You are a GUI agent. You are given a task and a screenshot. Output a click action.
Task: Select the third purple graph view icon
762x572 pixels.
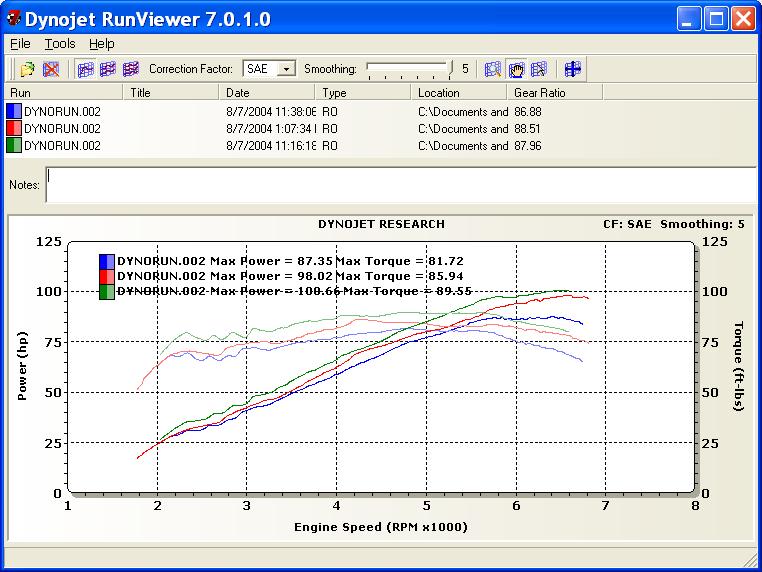pyautogui.click(x=131, y=69)
